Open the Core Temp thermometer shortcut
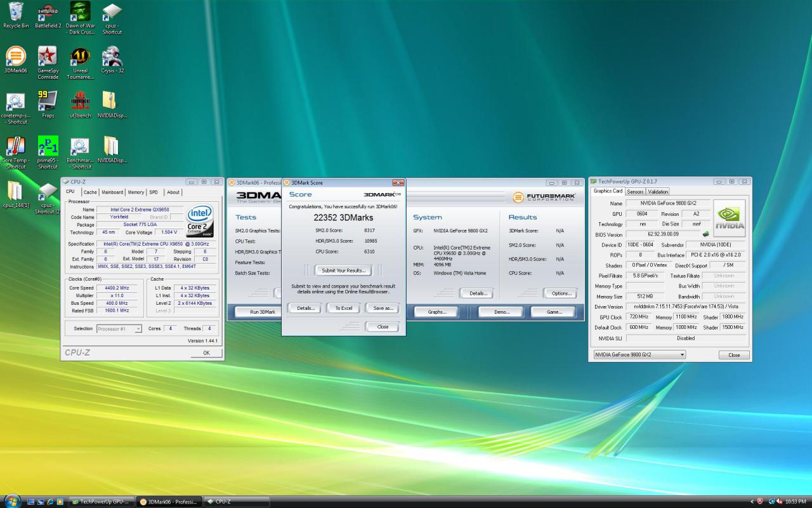 [16, 152]
